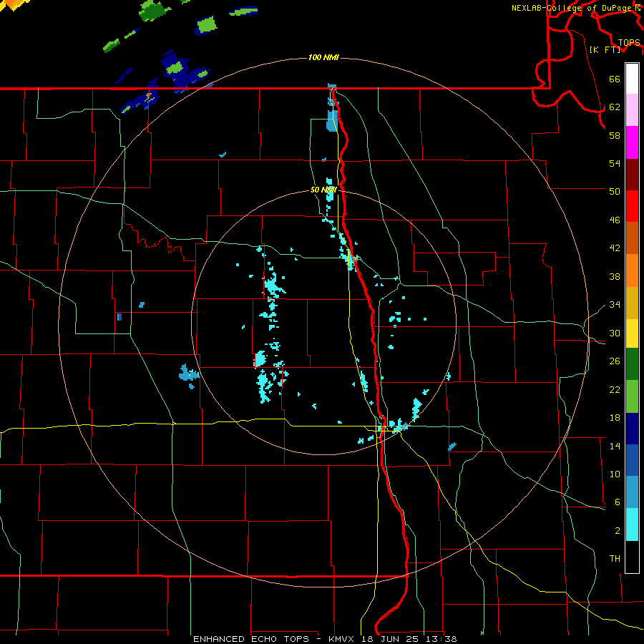Click the black TH swatch in the legend
Image resolution: width=644 pixels, height=644 pixels.
(632, 557)
